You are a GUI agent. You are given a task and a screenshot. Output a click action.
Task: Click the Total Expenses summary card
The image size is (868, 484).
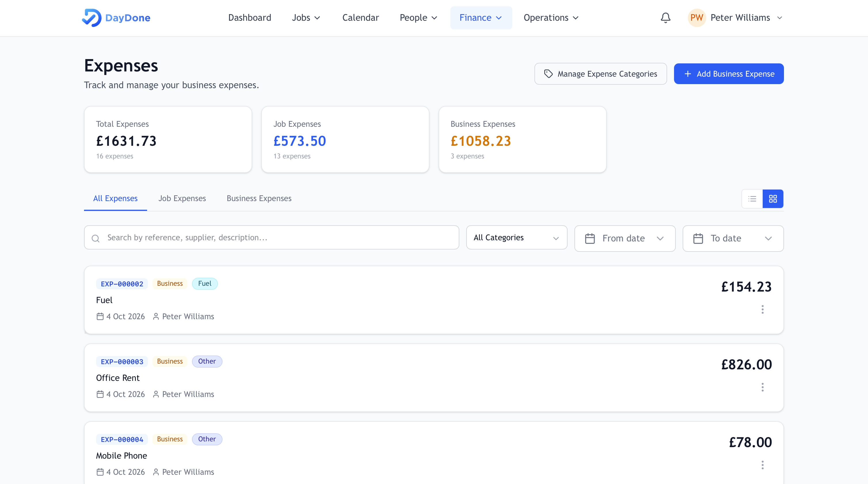click(x=168, y=140)
